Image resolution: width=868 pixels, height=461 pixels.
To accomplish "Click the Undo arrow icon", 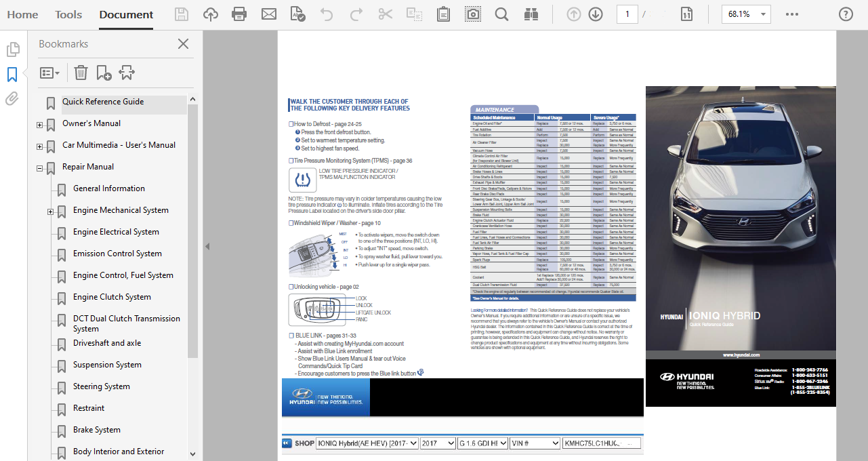I will [327, 13].
